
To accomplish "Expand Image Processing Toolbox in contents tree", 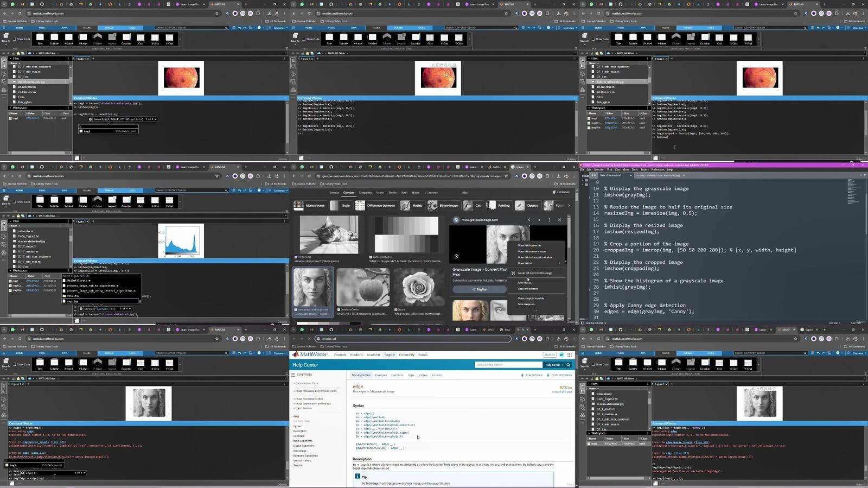I will [x=309, y=399].
